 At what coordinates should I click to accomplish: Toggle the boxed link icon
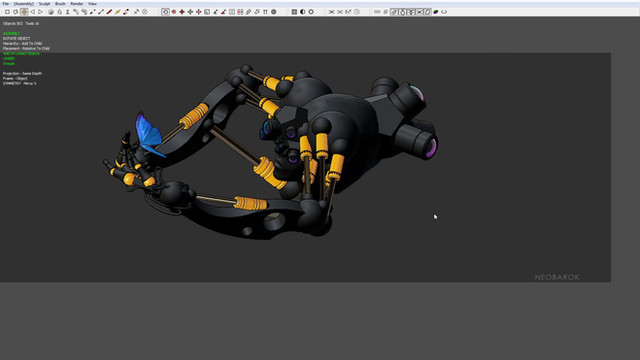(x=393, y=12)
